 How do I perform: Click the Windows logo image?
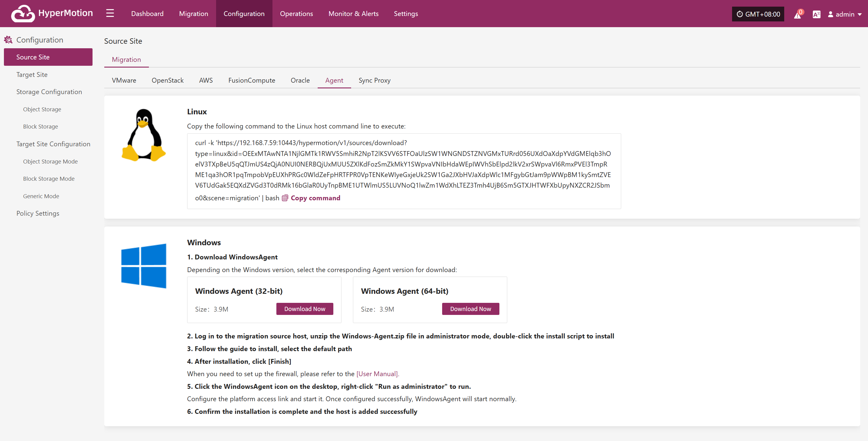pyautogui.click(x=143, y=266)
